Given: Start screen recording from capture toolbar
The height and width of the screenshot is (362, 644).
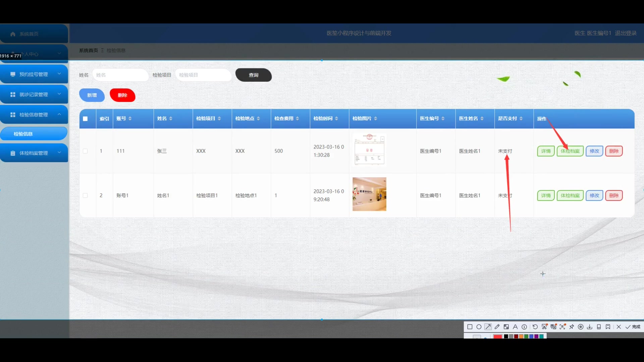Looking at the screenshot, I should pos(581,327).
